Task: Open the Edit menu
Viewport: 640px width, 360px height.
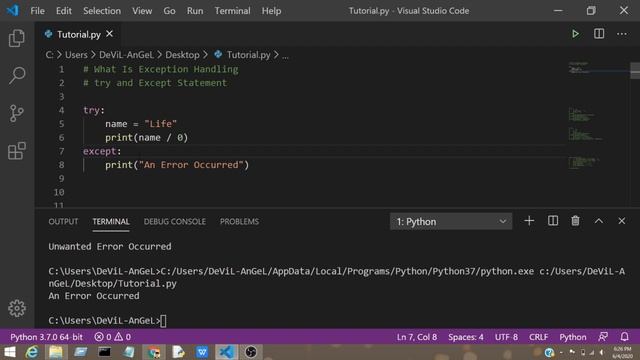Action: (x=64, y=11)
